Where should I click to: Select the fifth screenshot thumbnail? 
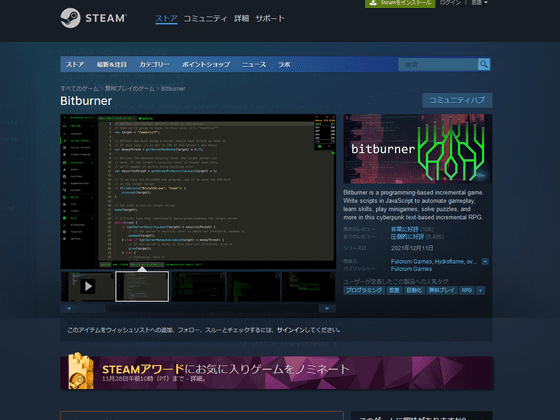point(309,286)
